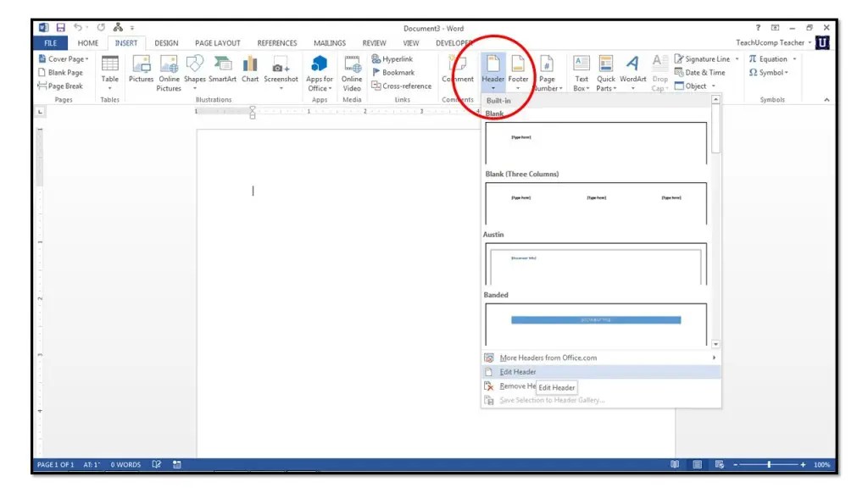Screen dimensions: 868x488
Task: Click the zoom out minus button
Action: pyautogui.click(x=735, y=465)
